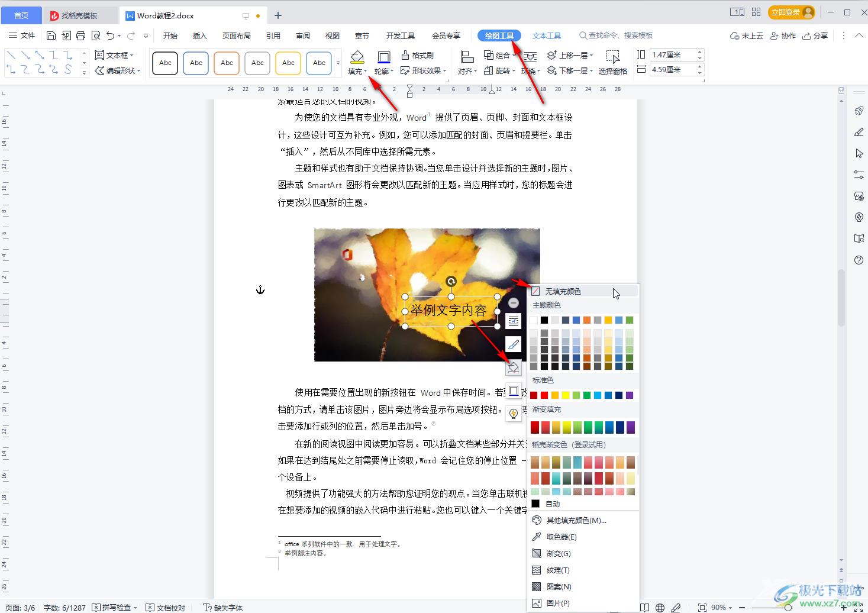Click the help question mark in right sidebar
This screenshot has width=868, height=613.
point(859,260)
